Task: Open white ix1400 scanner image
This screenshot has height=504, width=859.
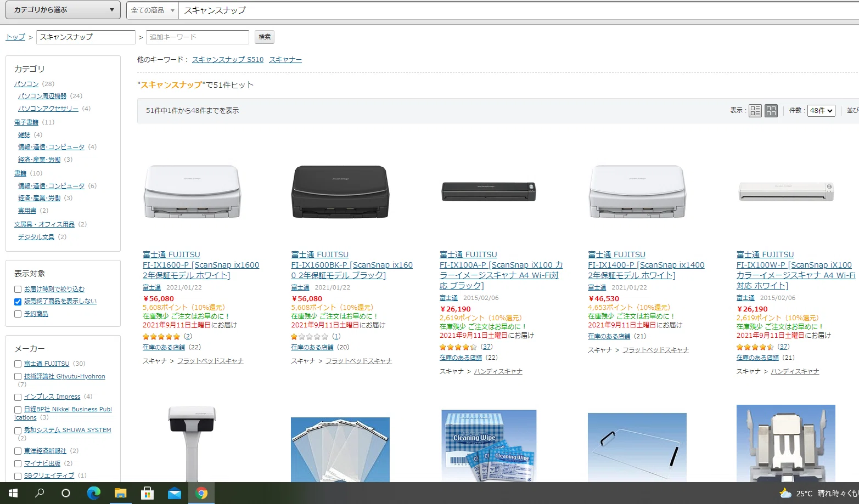Action: point(637,192)
